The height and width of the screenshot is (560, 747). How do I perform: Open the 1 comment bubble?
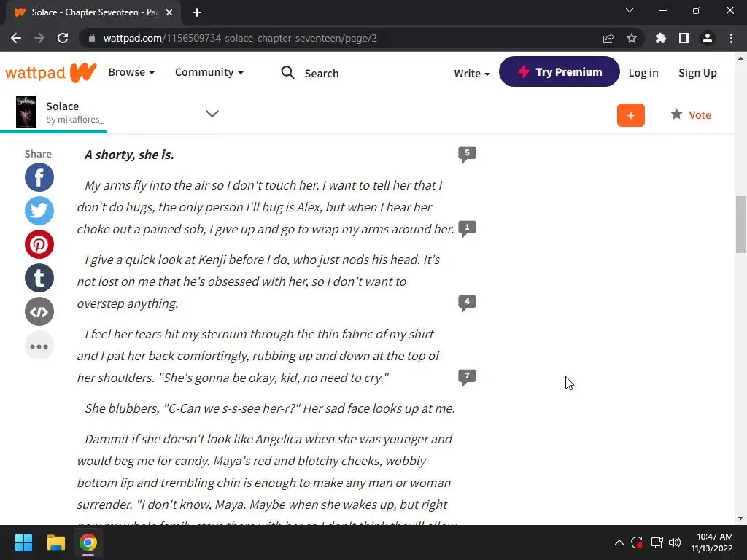[467, 228]
